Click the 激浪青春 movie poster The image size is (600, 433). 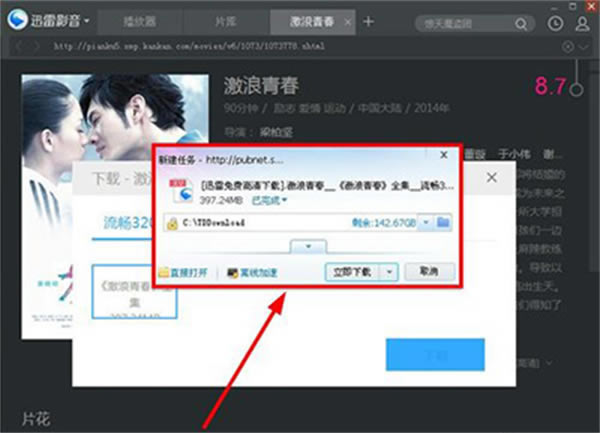115,207
